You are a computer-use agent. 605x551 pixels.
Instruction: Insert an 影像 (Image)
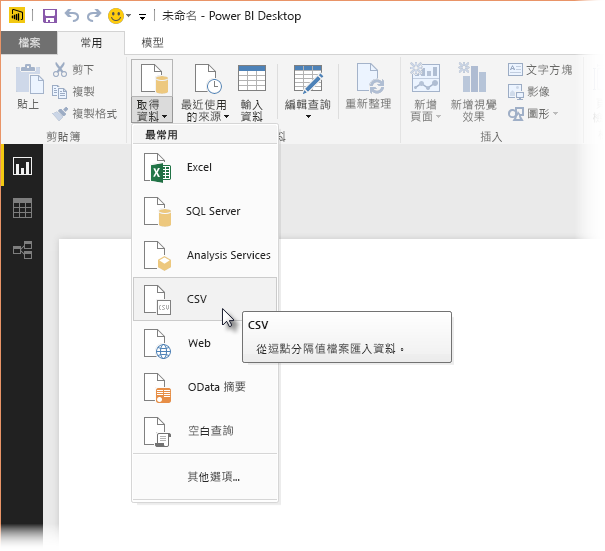click(529, 92)
